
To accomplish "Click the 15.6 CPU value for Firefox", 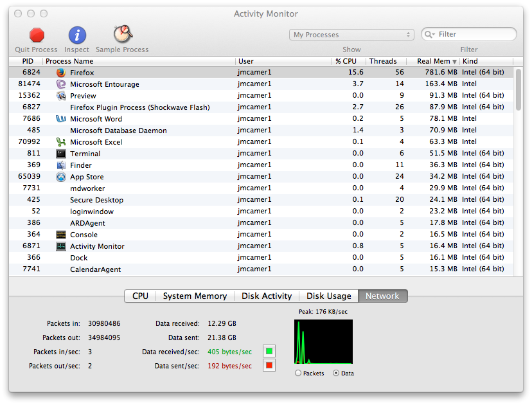I will coord(355,72).
